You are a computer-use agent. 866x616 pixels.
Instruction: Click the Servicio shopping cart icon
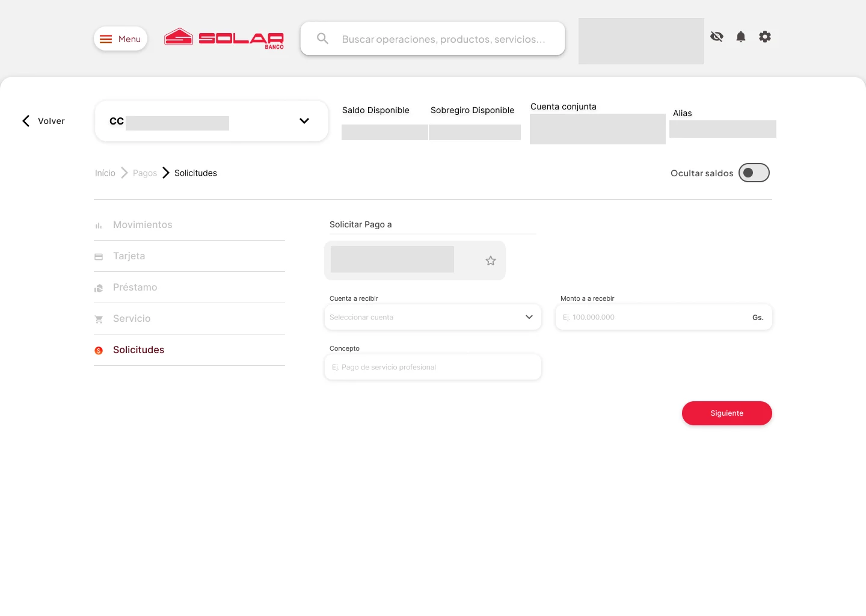click(x=99, y=319)
